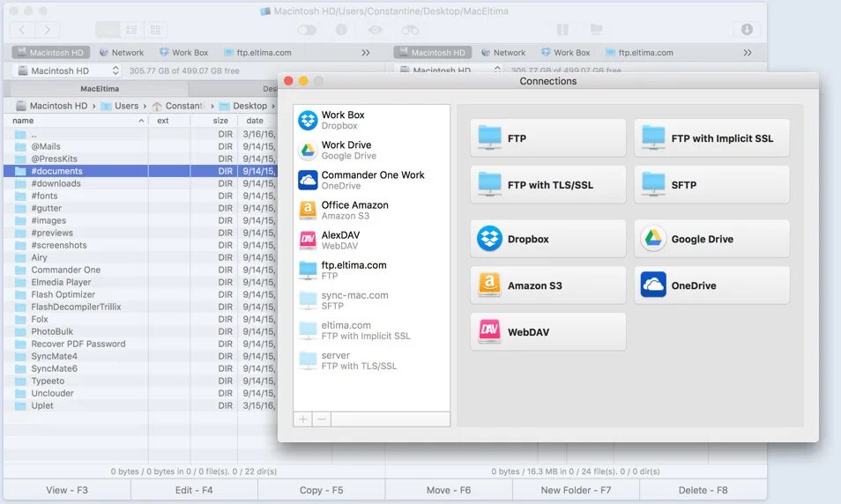The height and width of the screenshot is (504, 841).
Task: Open Macintosh HD drive dropdown in right panel
Action: point(449,70)
